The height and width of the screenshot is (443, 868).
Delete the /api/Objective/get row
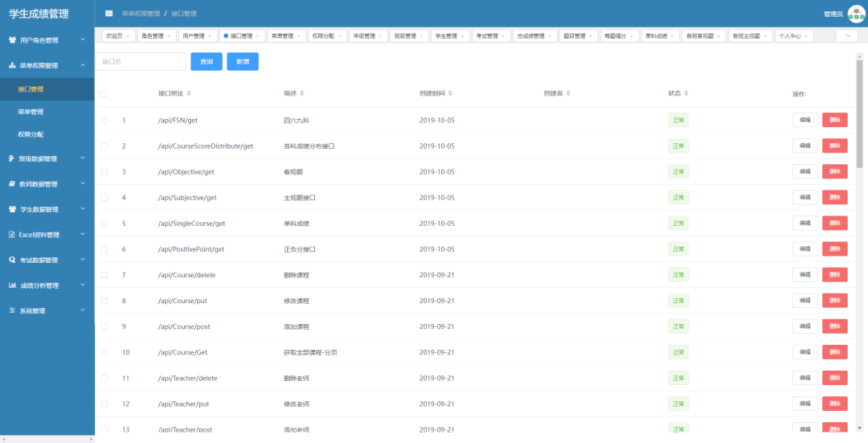click(x=835, y=171)
